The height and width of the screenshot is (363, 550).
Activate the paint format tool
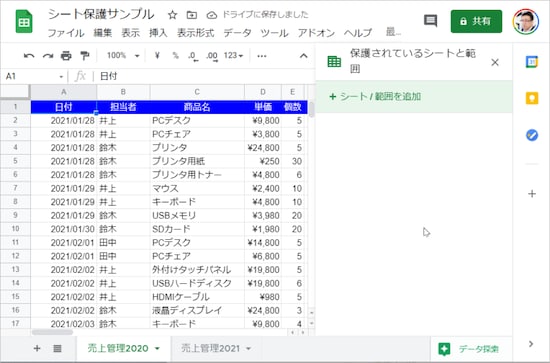tap(85, 56)
